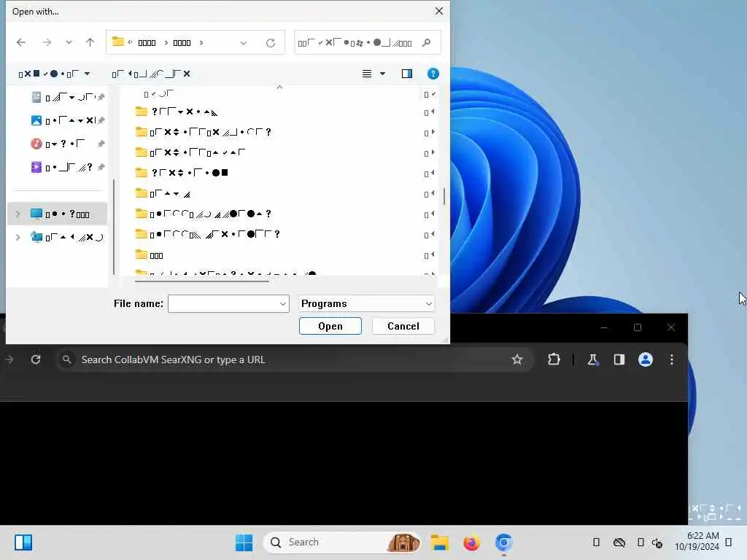Viewport: 747px width, 560px height.
Task: Toggle the preview pane
Action: click(406, 74)
